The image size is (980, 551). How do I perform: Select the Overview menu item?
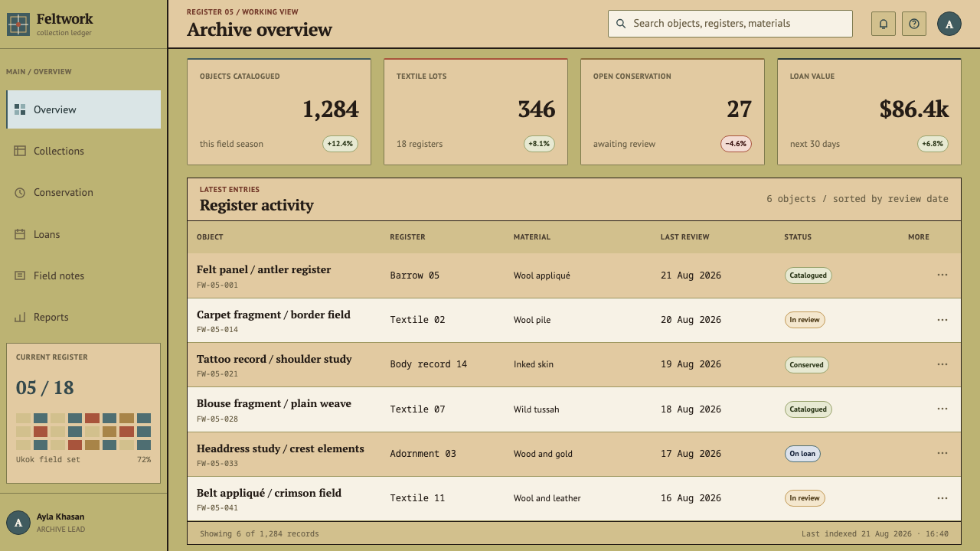pyautogui.click(x=83, y=109)
